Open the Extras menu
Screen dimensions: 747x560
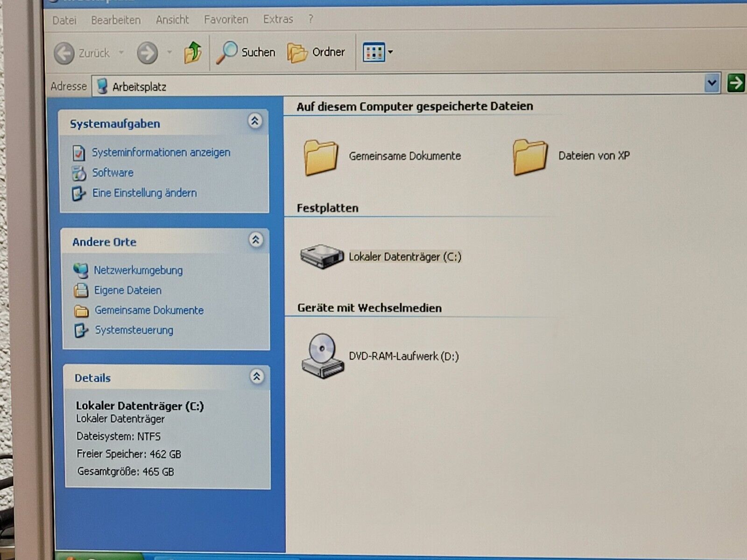pyautogui.click(x=278, y=20)
